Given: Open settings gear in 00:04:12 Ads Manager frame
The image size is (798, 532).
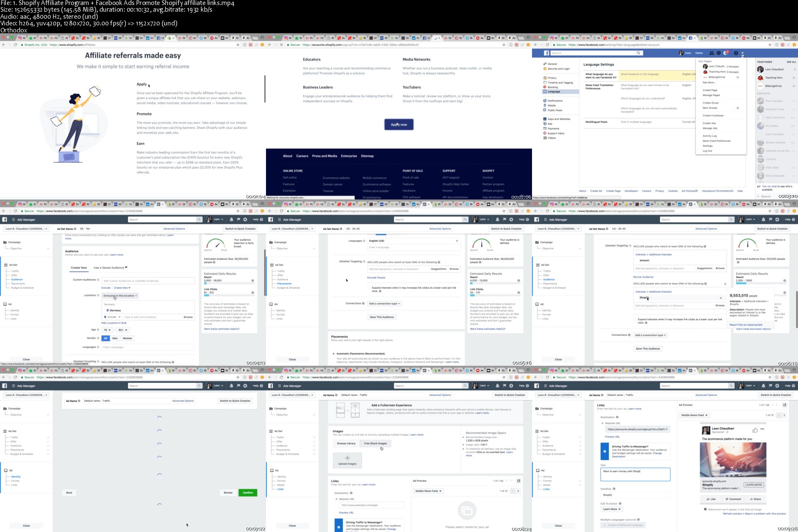Looking at the screenshot, I should [x=245, y=219].
